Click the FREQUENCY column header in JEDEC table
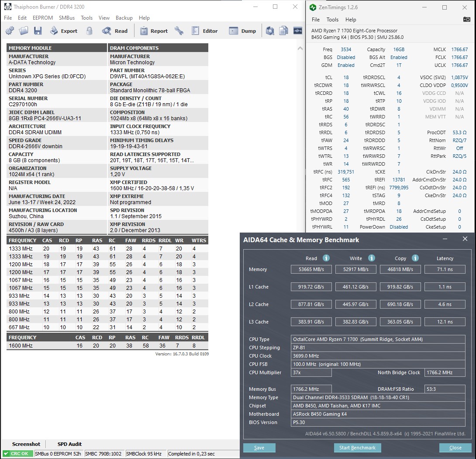The width and height of the screenshot is (476, 459). pyautogui.click(x=22, y=240)
